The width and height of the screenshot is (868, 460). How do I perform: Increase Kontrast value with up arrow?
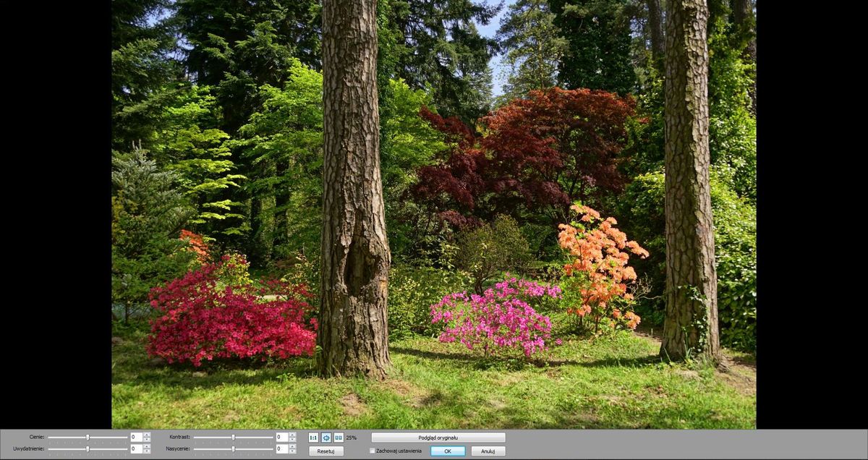coord(292,435)
